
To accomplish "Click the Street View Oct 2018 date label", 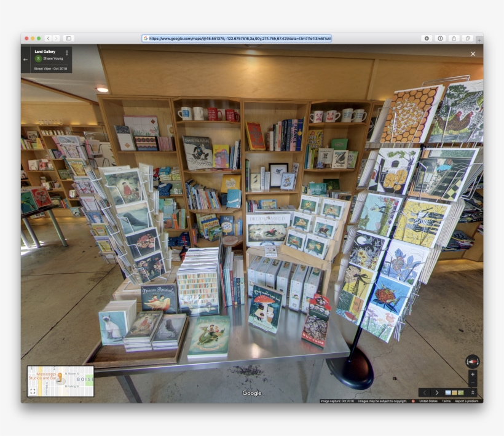I will point(50,69).
